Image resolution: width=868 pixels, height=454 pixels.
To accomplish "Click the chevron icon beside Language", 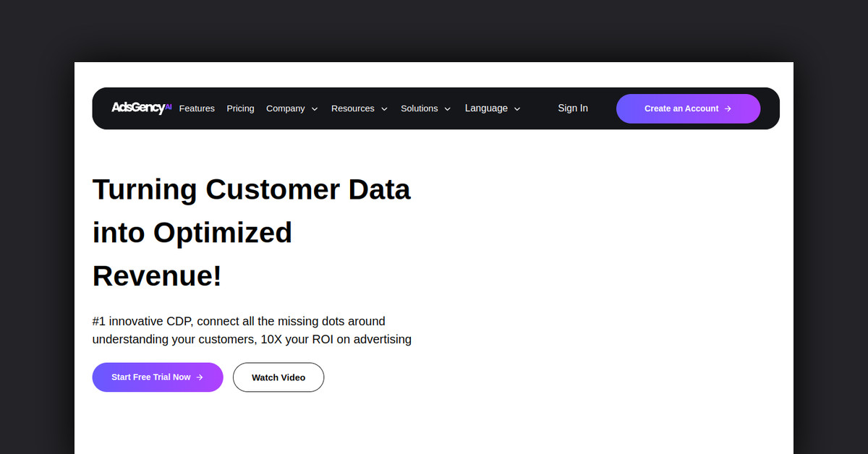I will [517, 109].
